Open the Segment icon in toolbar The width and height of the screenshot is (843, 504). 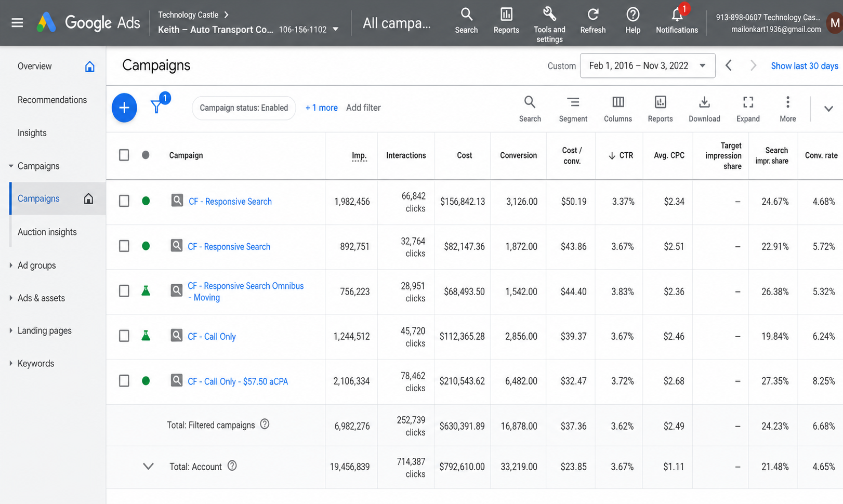click(x=573, y=102)
